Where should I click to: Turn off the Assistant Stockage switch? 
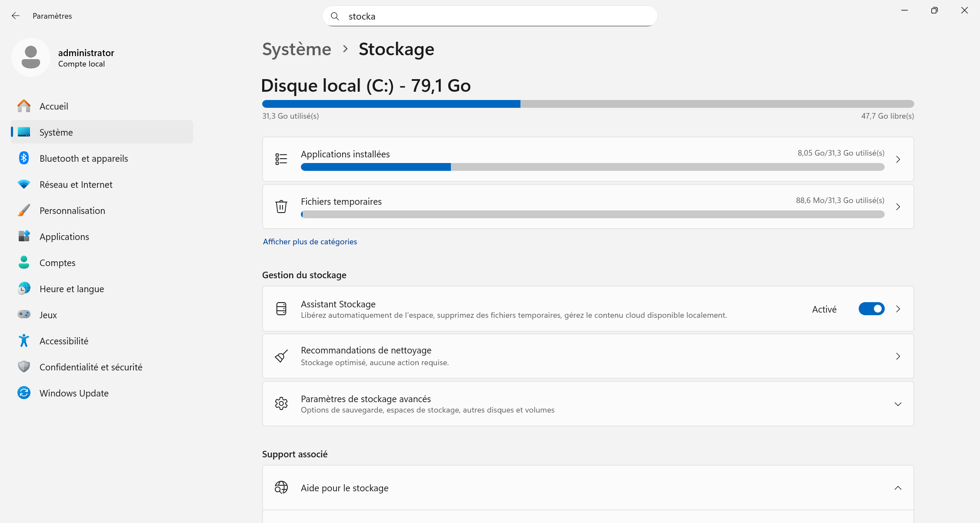pos(871,309)
